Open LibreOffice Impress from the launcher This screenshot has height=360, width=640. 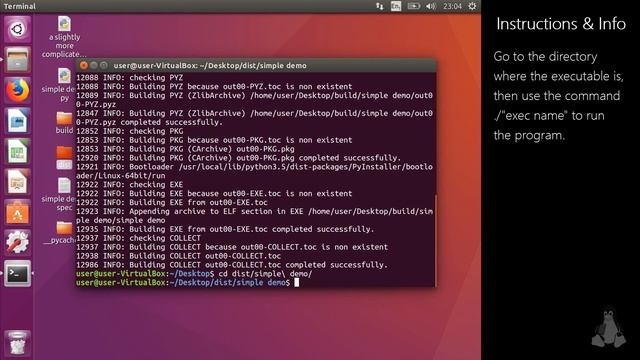tap(17, 182)
